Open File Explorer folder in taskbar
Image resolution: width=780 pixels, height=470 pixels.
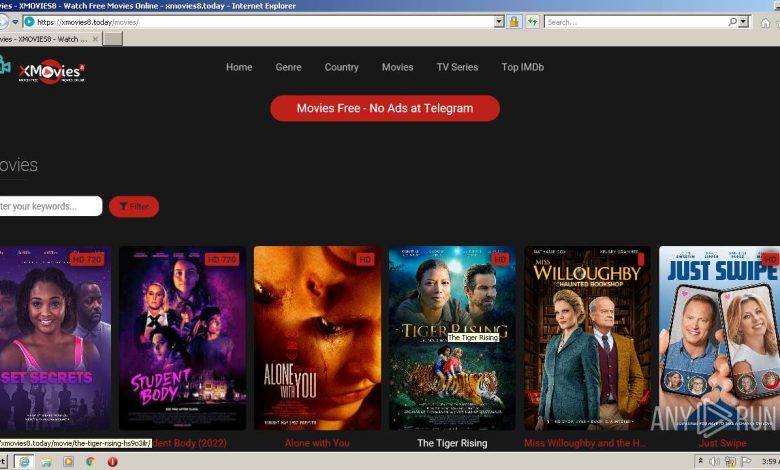tap(46, 462)
